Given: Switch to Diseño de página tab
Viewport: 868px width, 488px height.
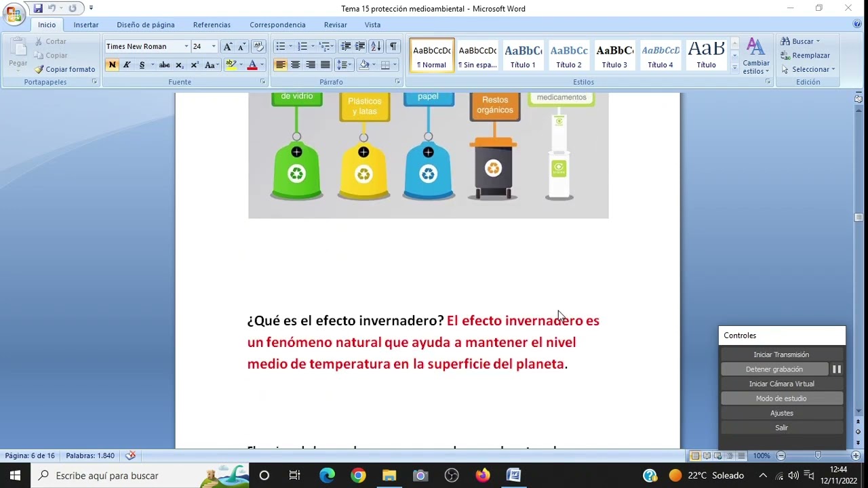Looking at the screenshot, I should [x=146, y=25].
